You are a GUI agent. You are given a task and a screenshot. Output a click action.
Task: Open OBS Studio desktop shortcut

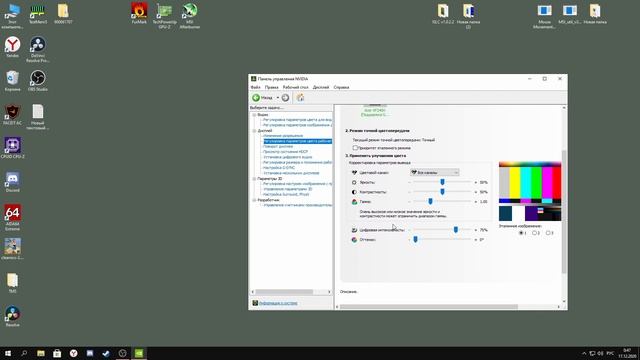(38, 81)
